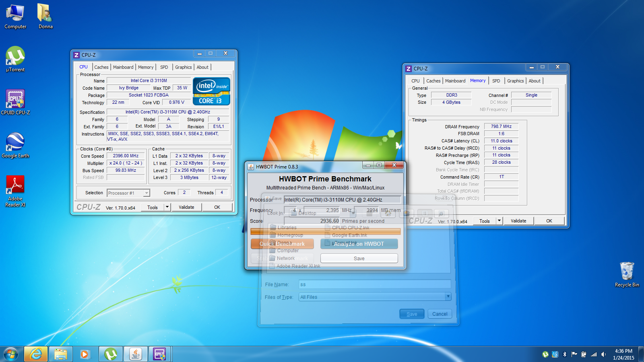Screen dimensions: 644x362
Task: Select Google Earth.lnk in the Save dialog
Action: (346, 235)
